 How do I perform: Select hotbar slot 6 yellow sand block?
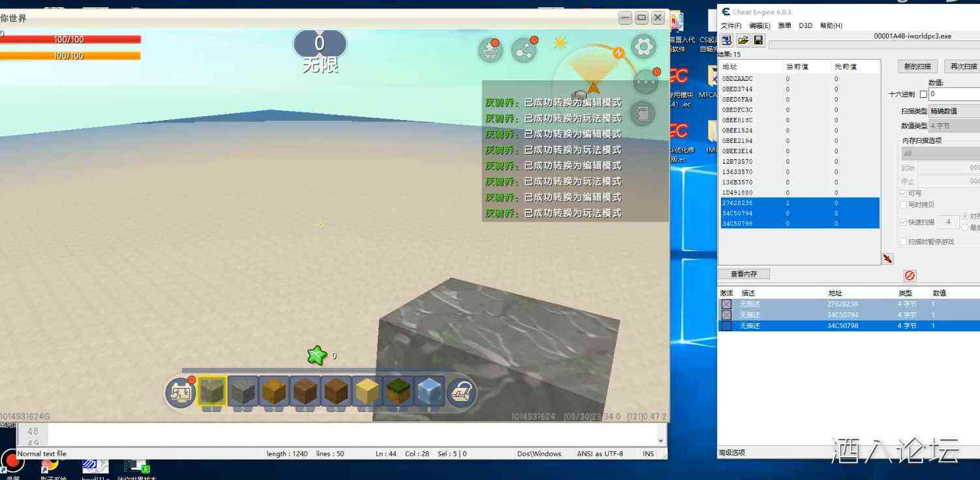(x=367, y=391)
